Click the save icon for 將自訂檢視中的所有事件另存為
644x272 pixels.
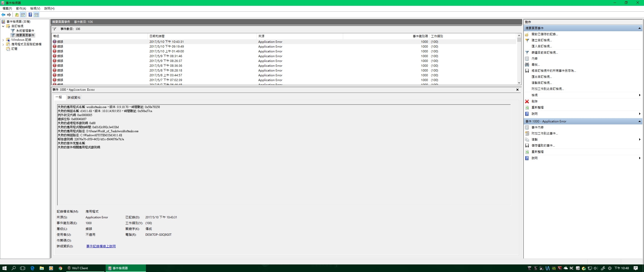pyautogui.click(x=527, y=71)
